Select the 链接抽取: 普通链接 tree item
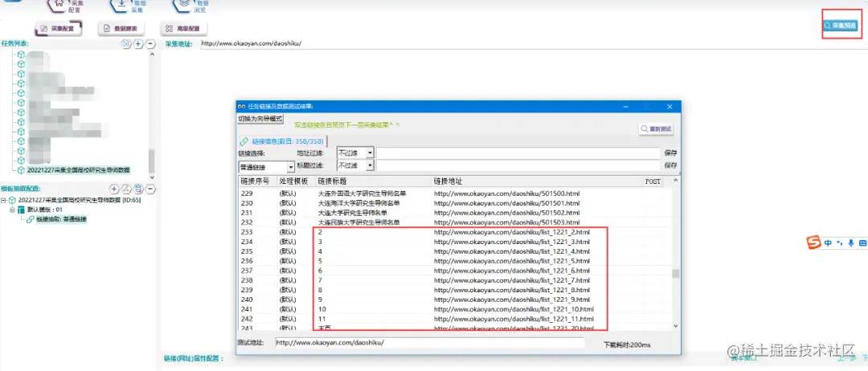The width and height of the screenshot is (868, 371). click(x=61, y=219)
